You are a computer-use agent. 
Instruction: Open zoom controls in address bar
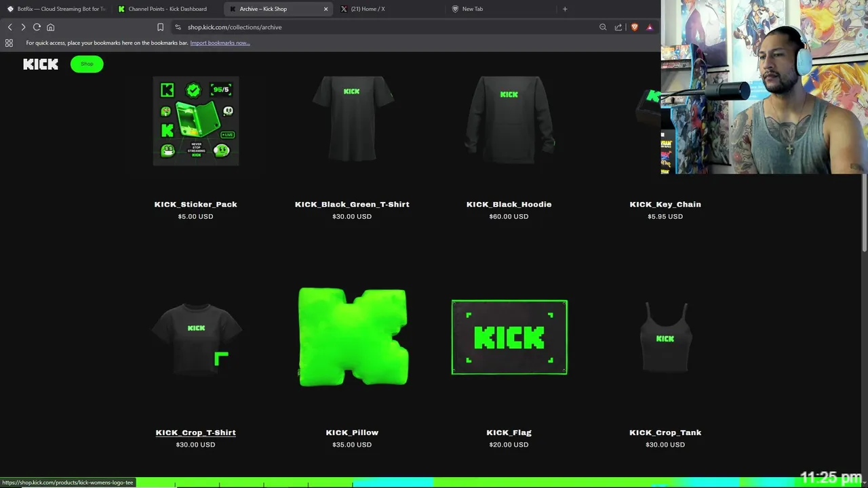pos(603,27)
